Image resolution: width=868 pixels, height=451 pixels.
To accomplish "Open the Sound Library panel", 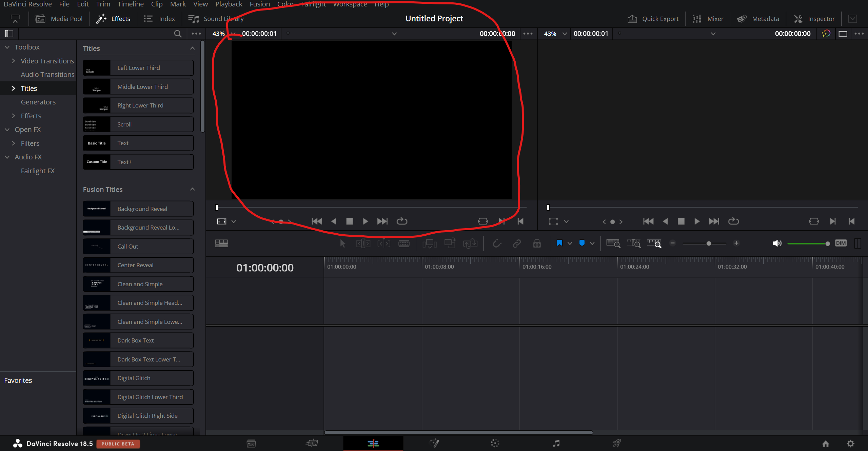I will tap(216, 19).
